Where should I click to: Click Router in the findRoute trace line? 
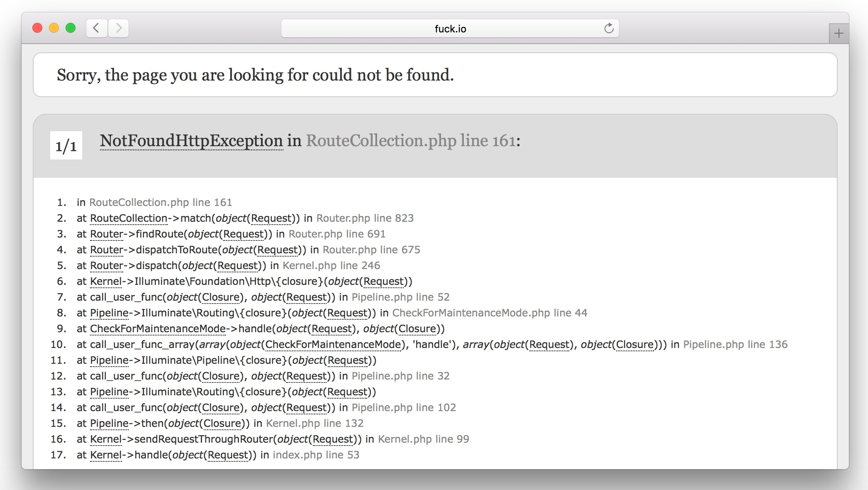pyautogui.click(x=107, y=234)
